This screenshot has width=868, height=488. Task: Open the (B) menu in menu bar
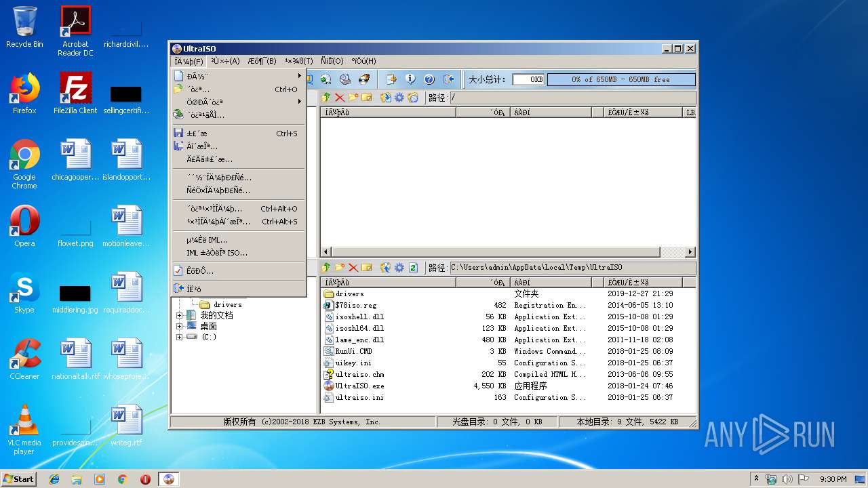(x=262, y=61)
